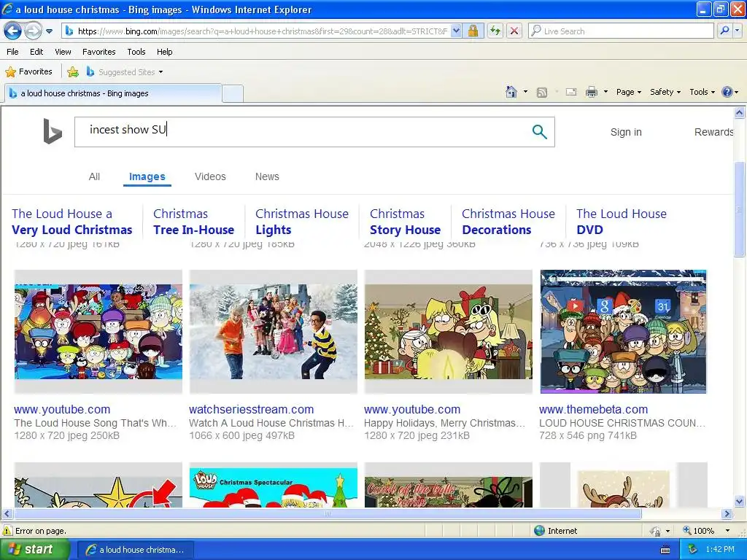The height and width of the screenshot is (560, 747).
Task: Open the Edit menu
Action: click(x=36, y=52)
